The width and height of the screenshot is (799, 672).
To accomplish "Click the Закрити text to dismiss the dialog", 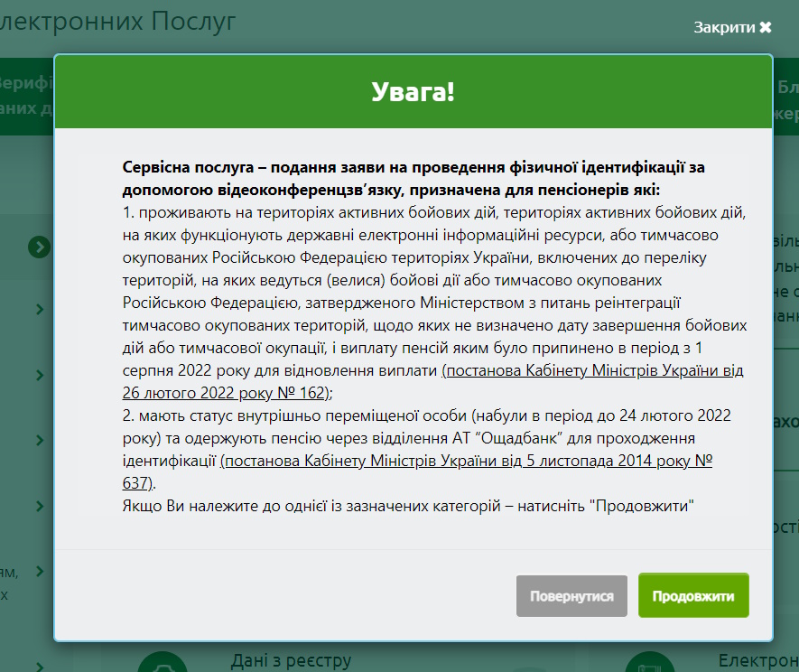I will [x=724, y=27].
